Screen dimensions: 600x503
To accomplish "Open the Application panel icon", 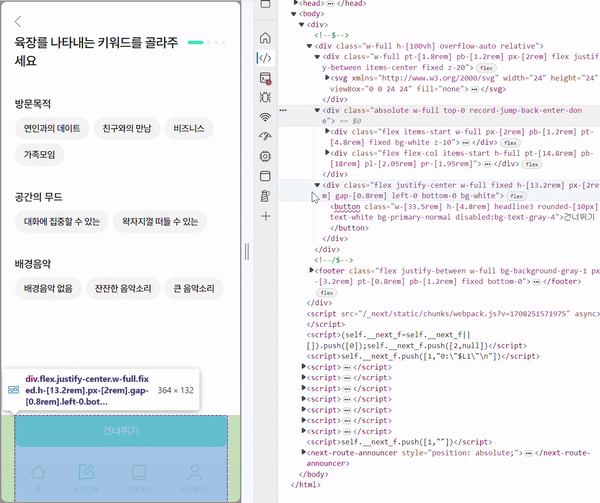I will (x=265, y=176).
